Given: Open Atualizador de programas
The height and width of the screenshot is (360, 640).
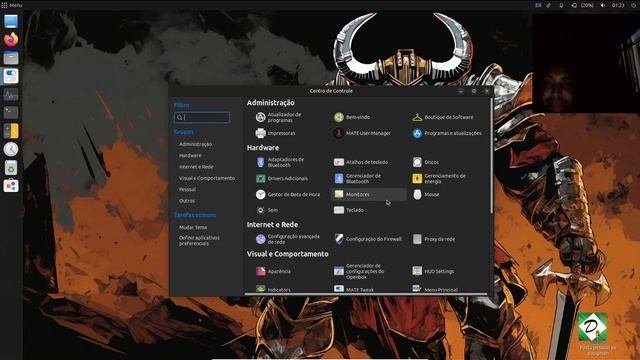Looking at the screenshot, I should (x=278, y=118).
